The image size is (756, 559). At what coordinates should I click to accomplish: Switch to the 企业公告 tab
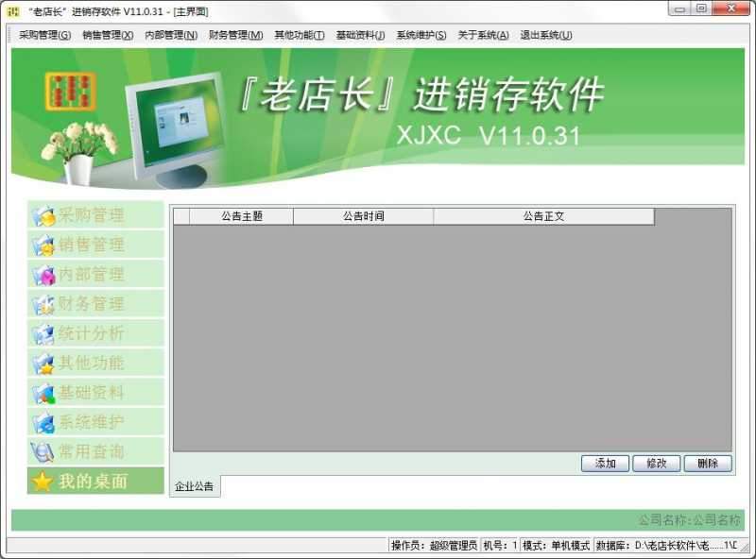coord(193,485)
